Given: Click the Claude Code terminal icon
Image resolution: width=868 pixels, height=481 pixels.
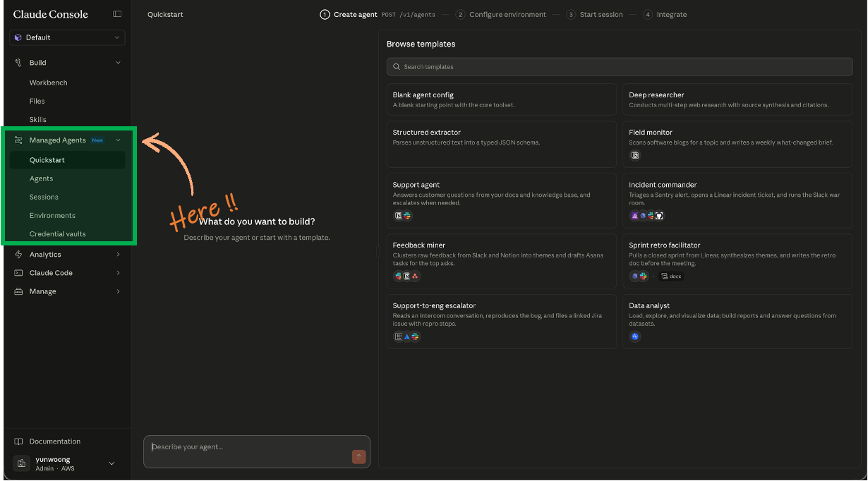Looking at the screenshot, I should click(18, 273).
